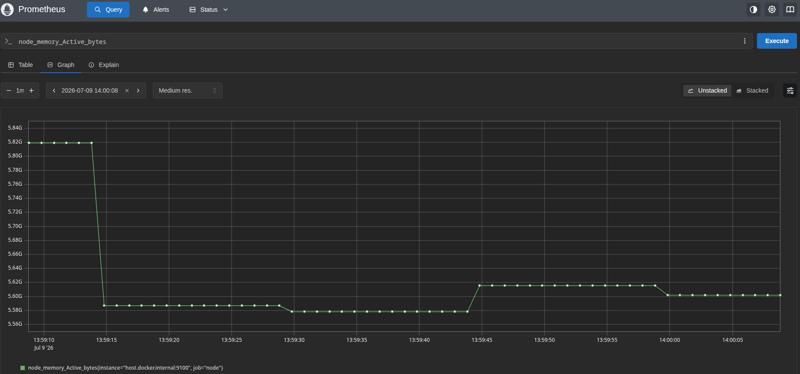
Task: Toggle the light/dark theme icon
Action: pyautogui.click(x=753, y=10)
